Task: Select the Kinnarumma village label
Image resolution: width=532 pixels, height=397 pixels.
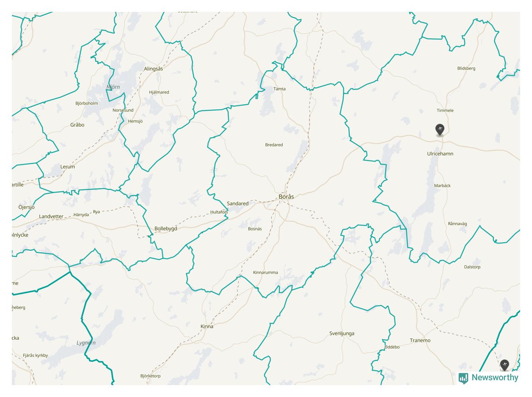Action: tap(266, 273)
